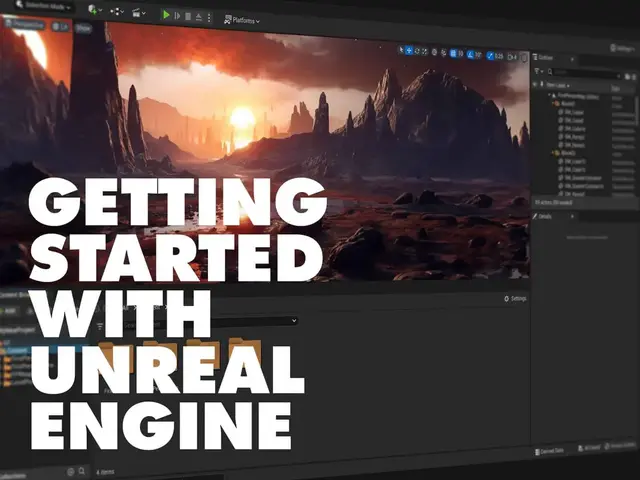Image resolution: width=640 pixels, height=480 pixels.
Task: Open the three-dot play options menu
Action: pos(209,18)
